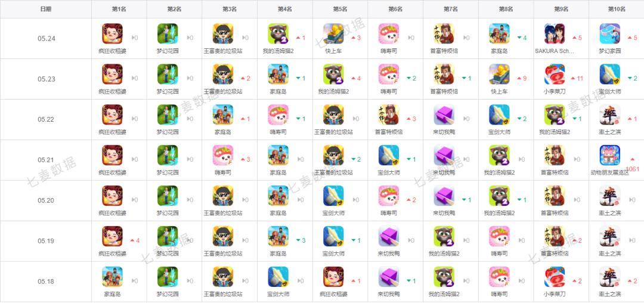This screenshot has height=303, width=644.
Task: Open the 率土之滨 icon in the 05.18 row
Action: pyautogui.click(x=610, y=277)
